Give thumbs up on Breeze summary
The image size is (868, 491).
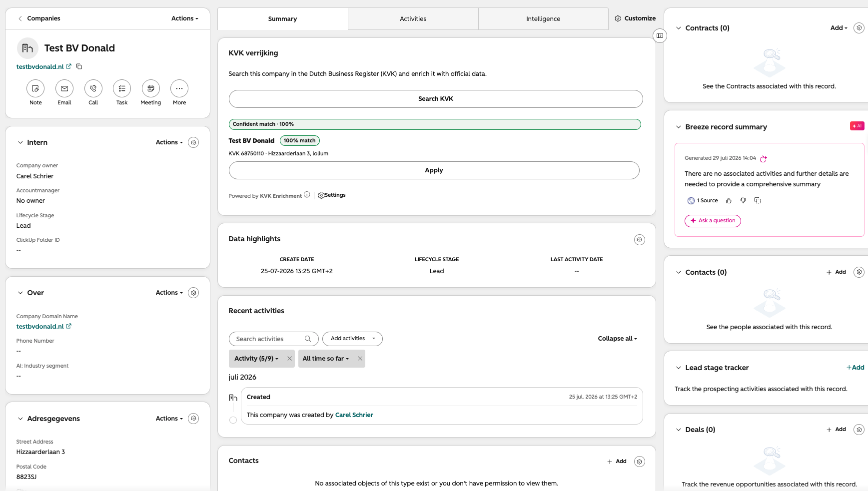tap(729, 201)
